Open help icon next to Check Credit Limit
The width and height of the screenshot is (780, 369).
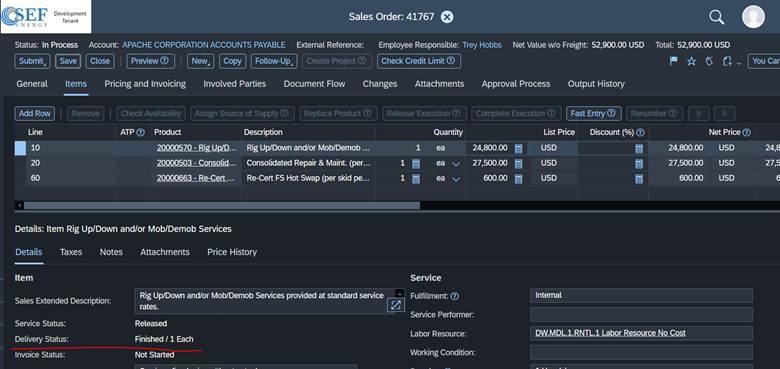pos(450,61)
